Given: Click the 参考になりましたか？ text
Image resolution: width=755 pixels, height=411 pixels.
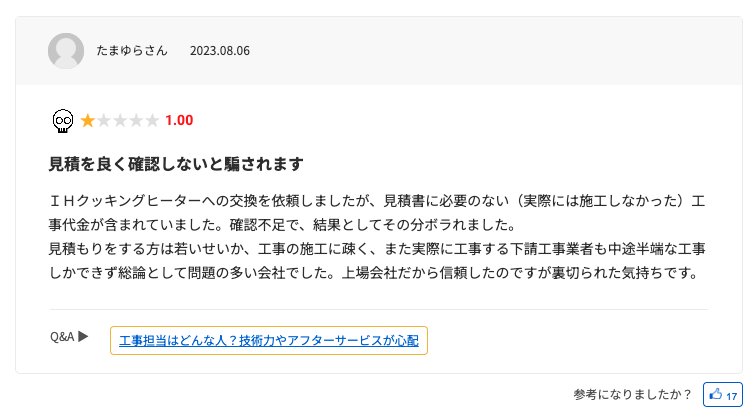Looking at the screenshot, I should [633, 394].
